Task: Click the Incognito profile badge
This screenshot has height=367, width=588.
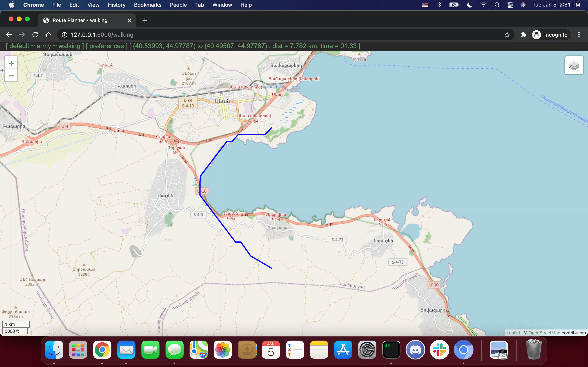Action: tap(551, 34)
